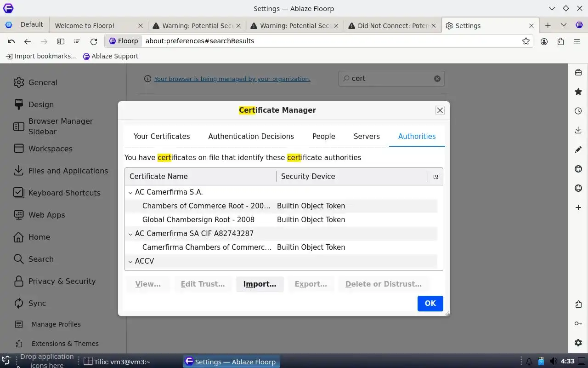Open the gear settings icon in right sidebar
The image size is (588, 368).
pyautogui.click(x=578, y=343)
